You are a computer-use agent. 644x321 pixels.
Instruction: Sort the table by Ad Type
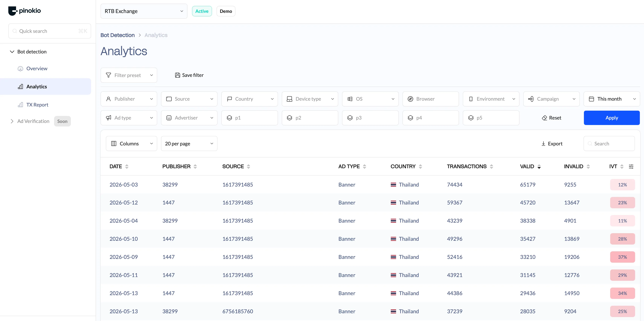(365, 167)
